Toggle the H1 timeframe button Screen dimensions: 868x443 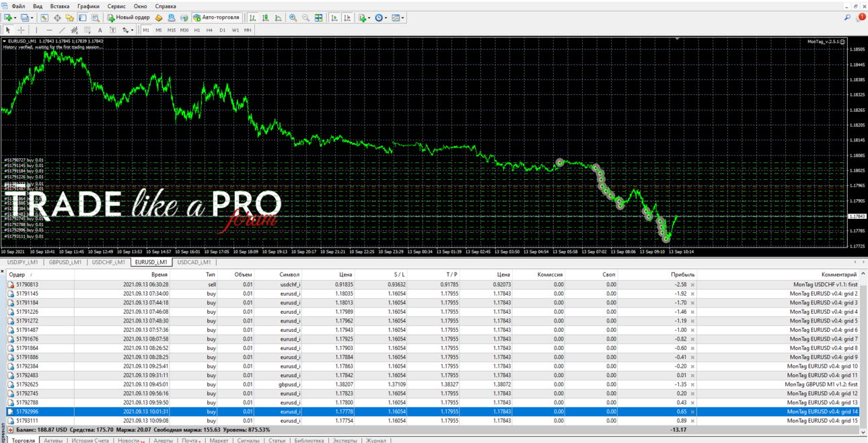click(x=197, y=30)
